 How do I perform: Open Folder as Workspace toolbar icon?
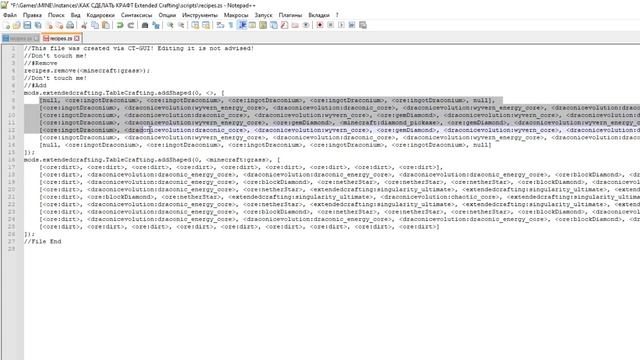(295, 25)
